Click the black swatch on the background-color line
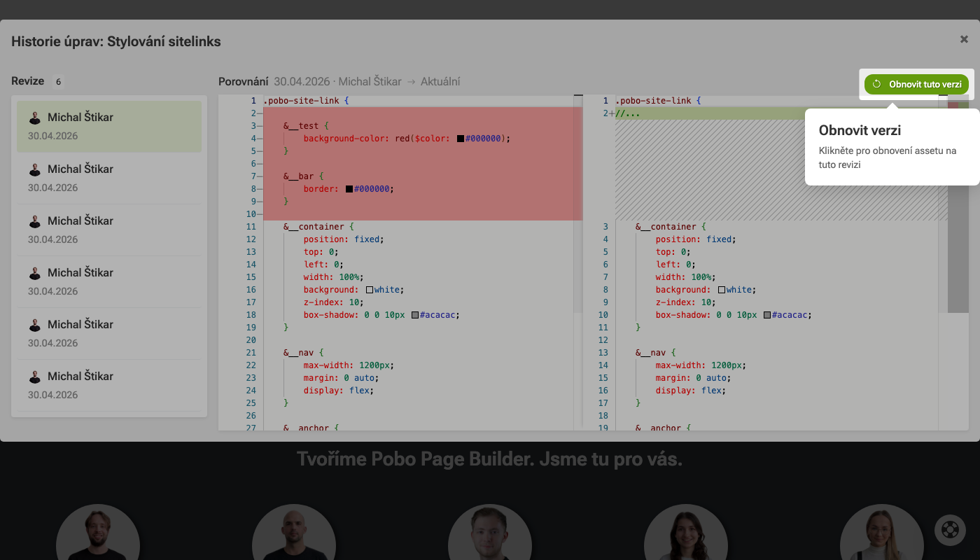The height and width of the screenshot is (560, 980). pyautogui.click(x=461, y=139)
